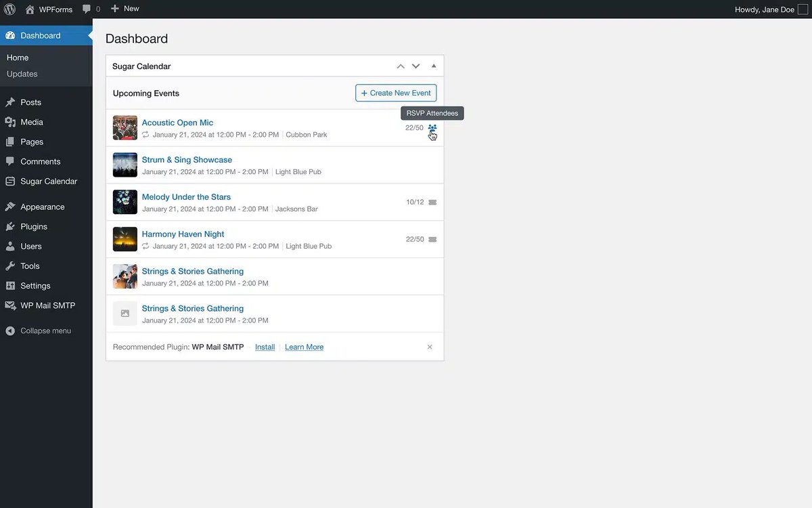The width and height of the screenshot is (812, 508).
Task: Click the Cubbon Park venue text
Action: tap(307, 135)
